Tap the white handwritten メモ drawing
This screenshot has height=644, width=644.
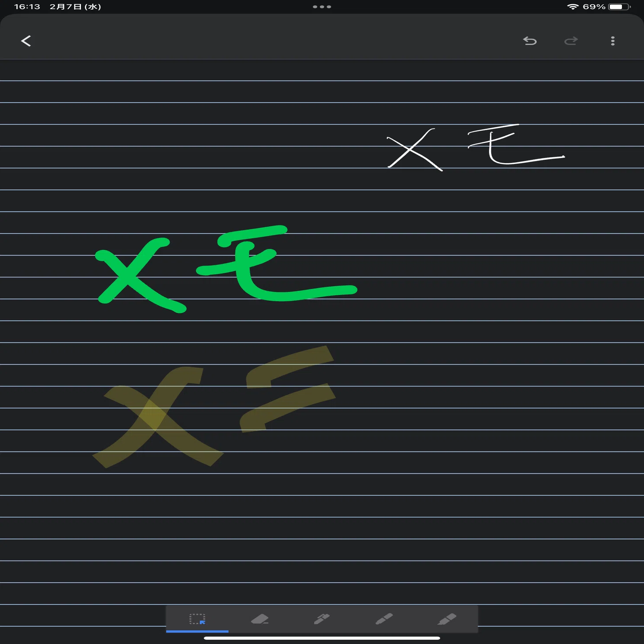476,148
